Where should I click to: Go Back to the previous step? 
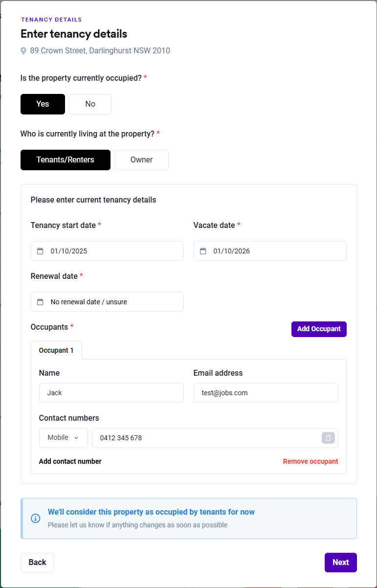[37, 563]
